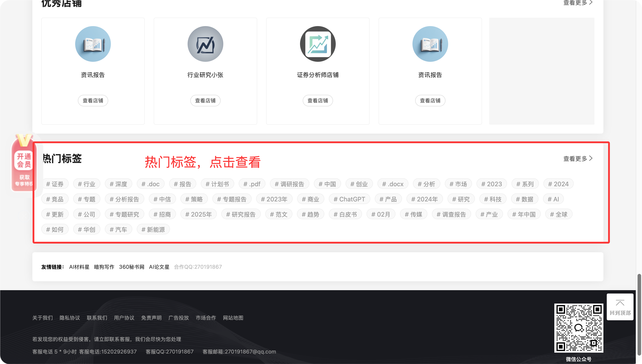The height and width of the screenshot is (364, 642).
Task: Expand 查看更多 in 热门标签 section
Action: (578, 159)
